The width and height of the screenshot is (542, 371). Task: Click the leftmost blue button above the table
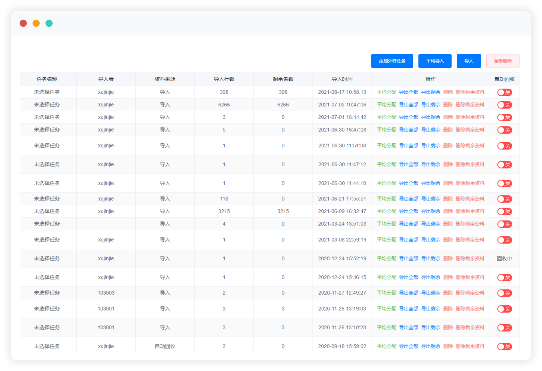pos(392,61)
